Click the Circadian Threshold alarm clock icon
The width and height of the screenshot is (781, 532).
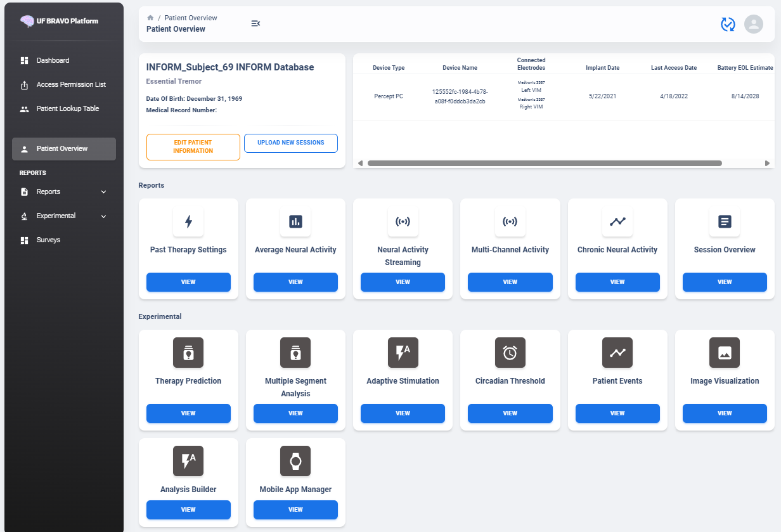tap(510, 353)
